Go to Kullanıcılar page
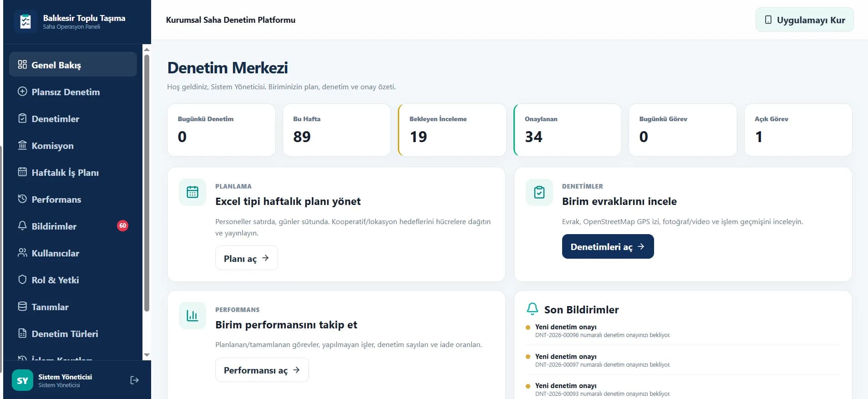 [x=73, y=253]
